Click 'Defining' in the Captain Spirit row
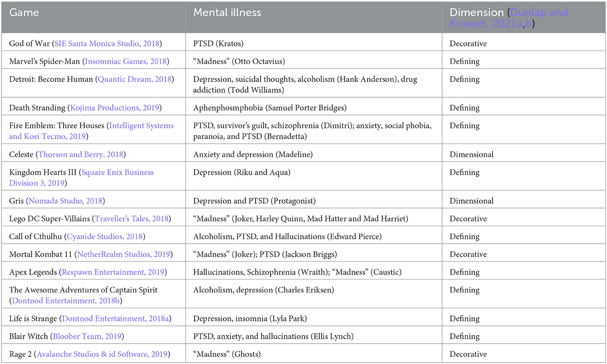 coord(465,290)
